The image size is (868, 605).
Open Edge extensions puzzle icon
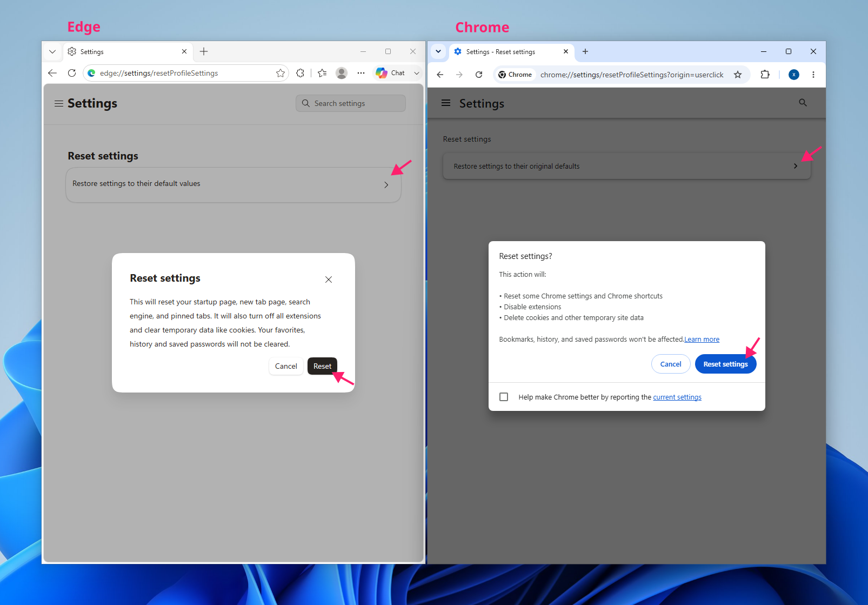point(301,73)
